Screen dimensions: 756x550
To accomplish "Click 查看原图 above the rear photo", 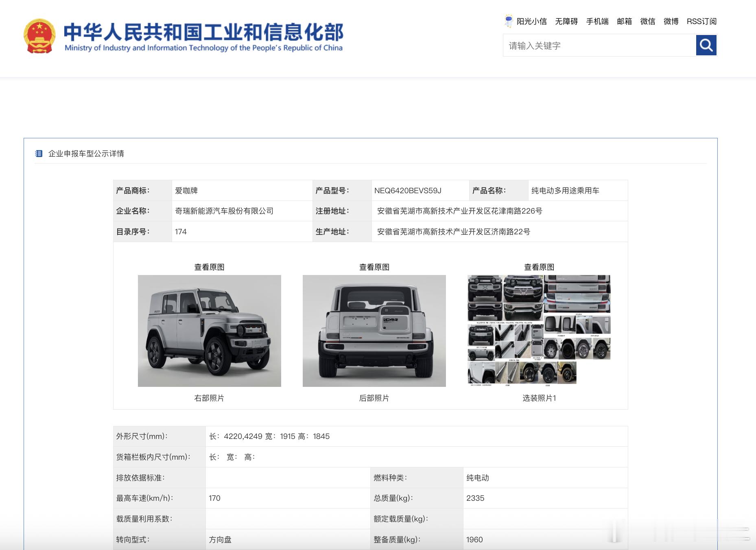I will point(374,267).
